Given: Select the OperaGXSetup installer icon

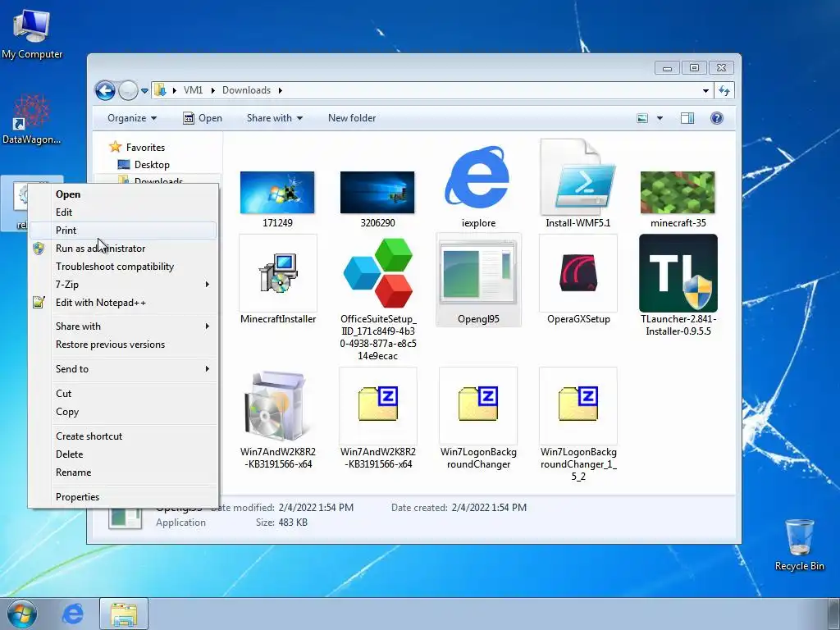Looking at the screenshot, I should click(578, 272).
